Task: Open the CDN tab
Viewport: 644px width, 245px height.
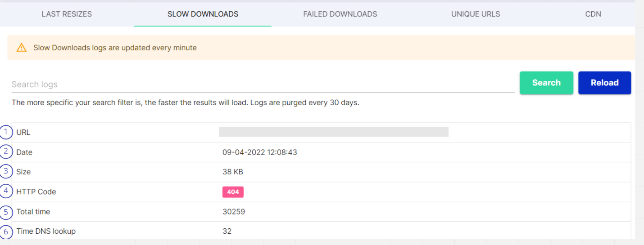Action: tap(593, 14)
